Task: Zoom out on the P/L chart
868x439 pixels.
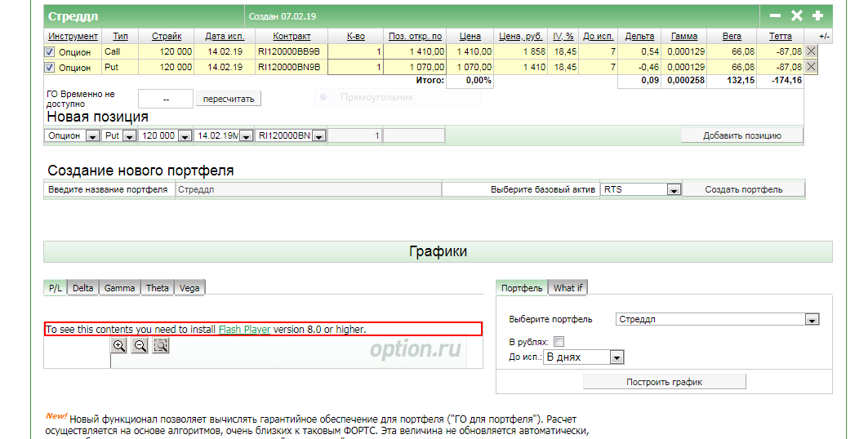Action: coord(140,345)
